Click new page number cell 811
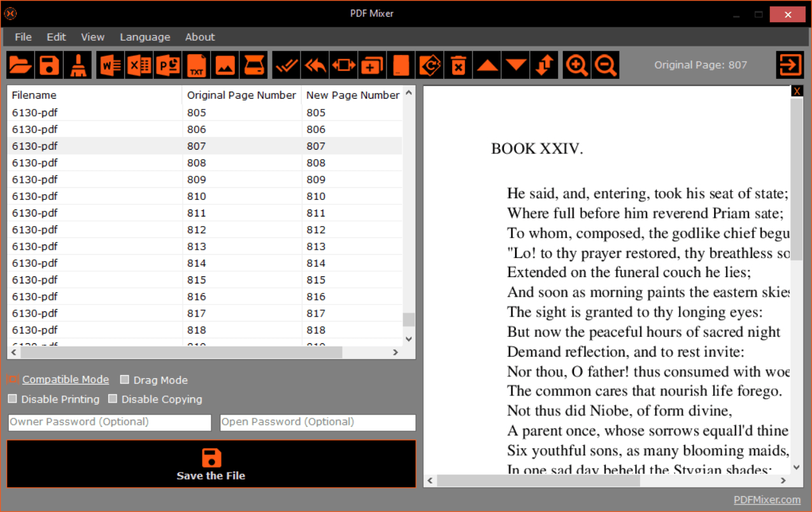This screenshot has height=512, width=812. coord(352,213)
